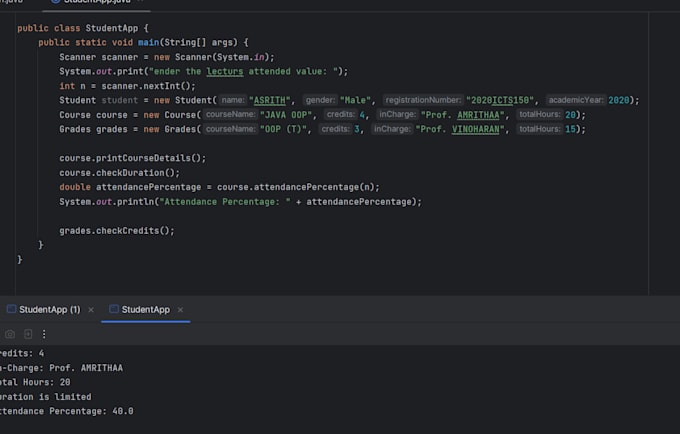Click the "ASRITH" string argument

click(269, 100)
